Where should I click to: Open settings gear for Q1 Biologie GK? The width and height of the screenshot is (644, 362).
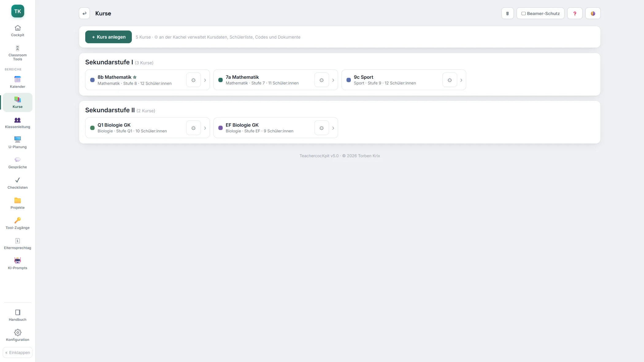(x=194, y=128)
